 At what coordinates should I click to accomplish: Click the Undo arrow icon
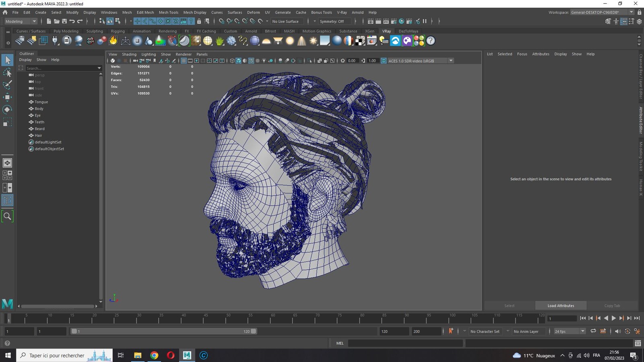pyautogui.click(x=72, y=21)
